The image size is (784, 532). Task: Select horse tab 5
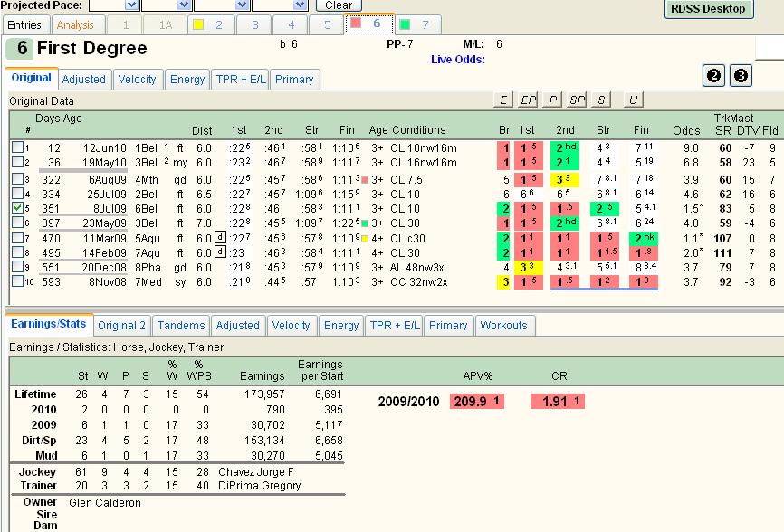tap(328, 25)
